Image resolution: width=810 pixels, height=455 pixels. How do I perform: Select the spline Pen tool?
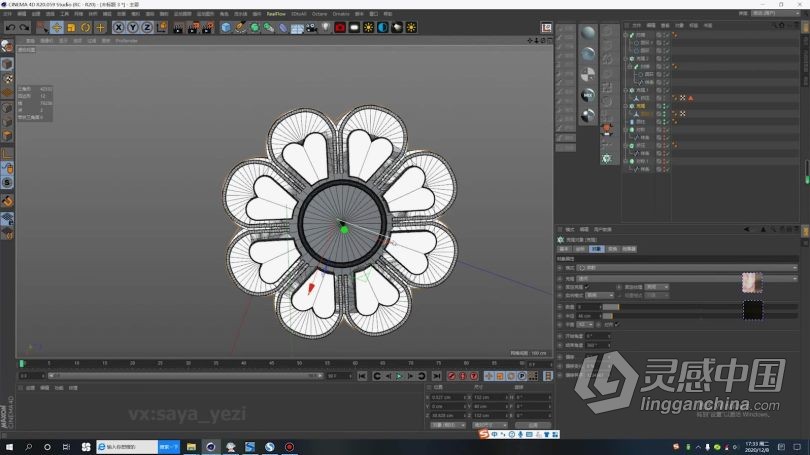click(x=240, y=27)
